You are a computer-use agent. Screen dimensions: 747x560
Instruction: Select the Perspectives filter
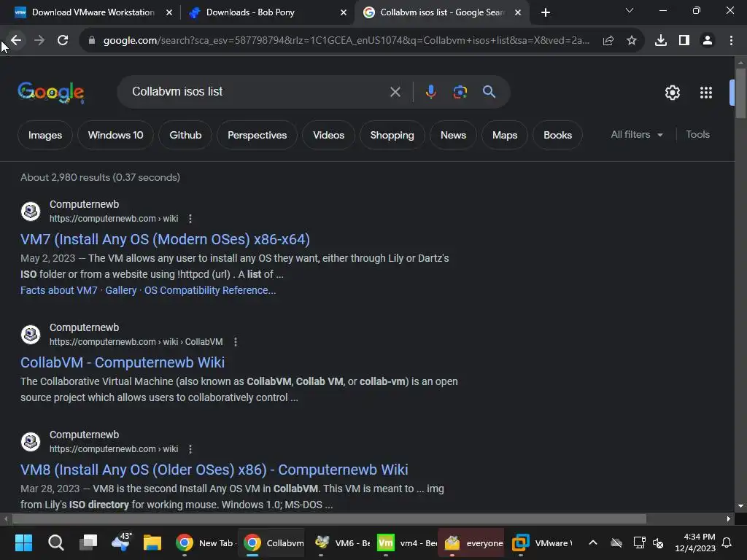coord(258,135)
